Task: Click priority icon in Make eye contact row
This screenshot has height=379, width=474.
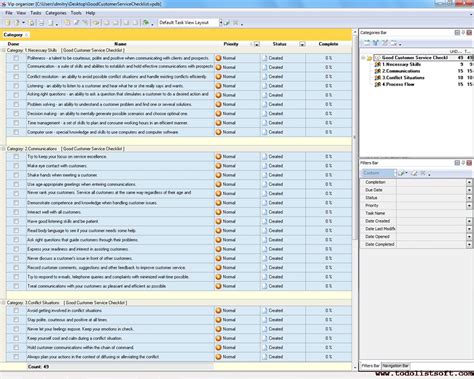Action: click(218, 166)
